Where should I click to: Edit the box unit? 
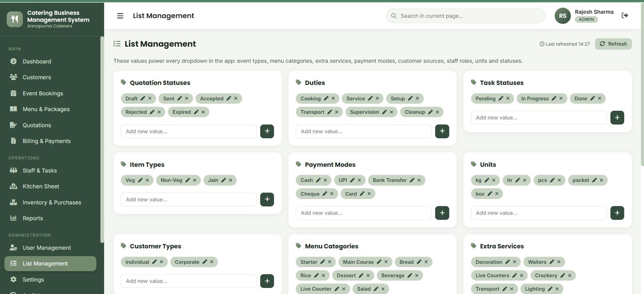[x=490, y=194]
